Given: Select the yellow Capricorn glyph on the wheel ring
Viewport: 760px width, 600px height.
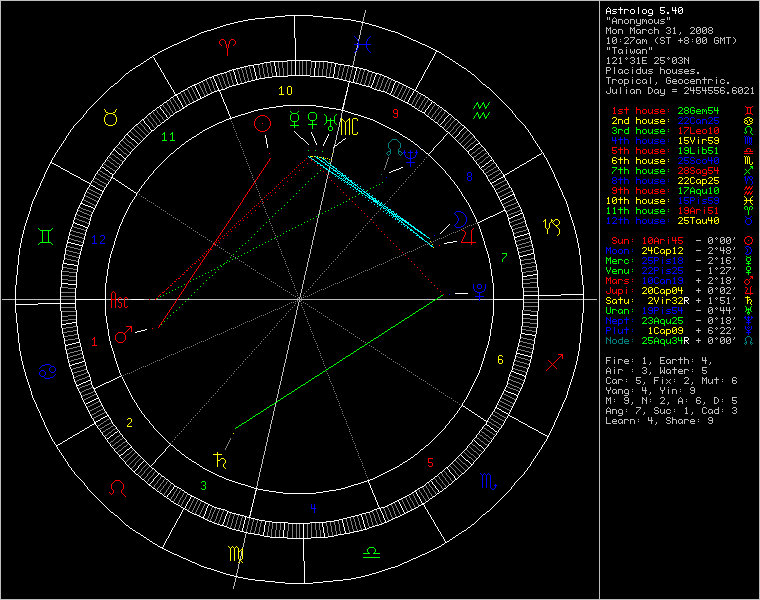Looking at the screenshot, I should point(552,226).
